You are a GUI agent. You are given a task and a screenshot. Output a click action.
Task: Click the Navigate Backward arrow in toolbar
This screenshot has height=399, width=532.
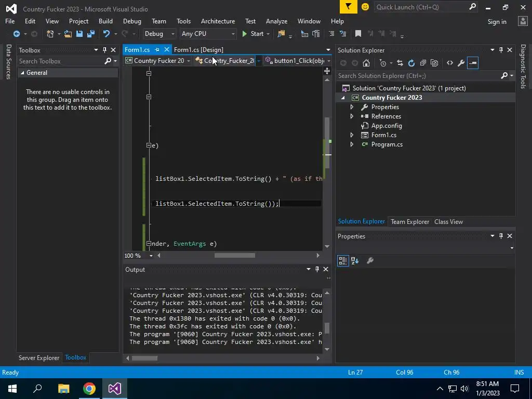(x=16, y=34)
